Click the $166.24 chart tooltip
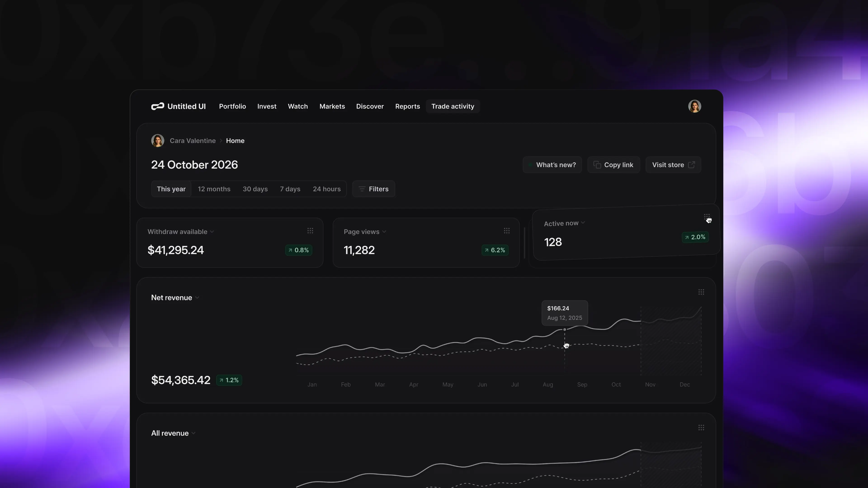The image size is (868, 488). tap(565, 313)
